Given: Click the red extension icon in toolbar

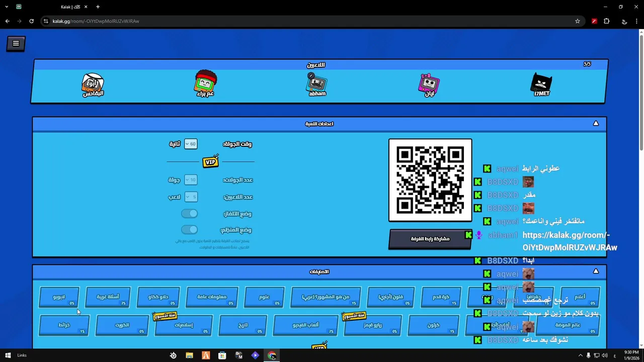Looking at the screenshot, I should point(594,21).
